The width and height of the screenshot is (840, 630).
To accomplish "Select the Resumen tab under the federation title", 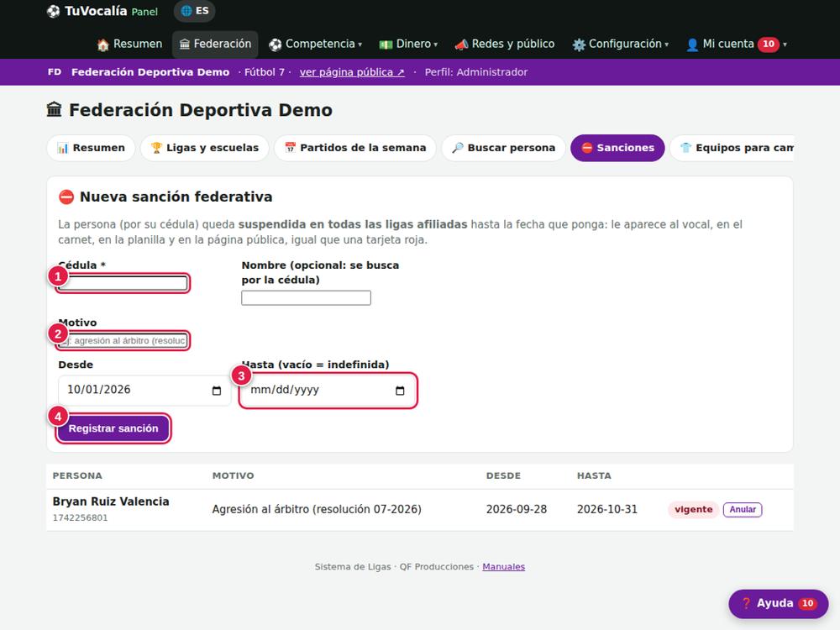I will [91, 148].
